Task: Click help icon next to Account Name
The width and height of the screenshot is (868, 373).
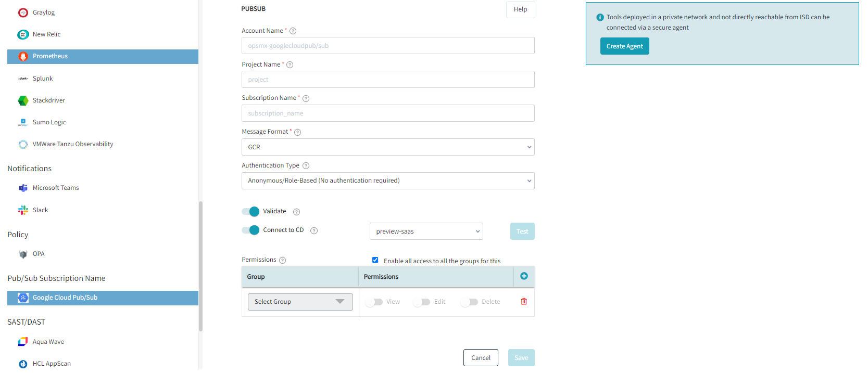Action: pos(293,31)
